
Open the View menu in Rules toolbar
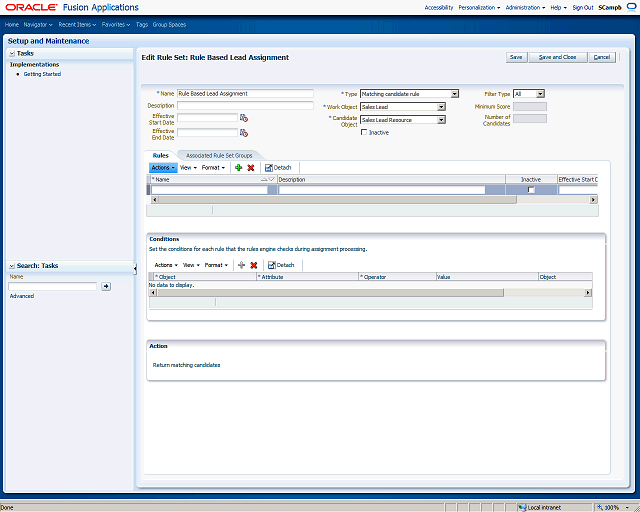pyautogui.click(x=188, y=167)
